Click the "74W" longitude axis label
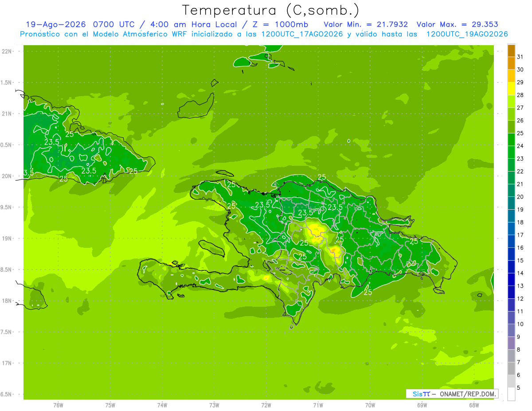 pos(162,405)
